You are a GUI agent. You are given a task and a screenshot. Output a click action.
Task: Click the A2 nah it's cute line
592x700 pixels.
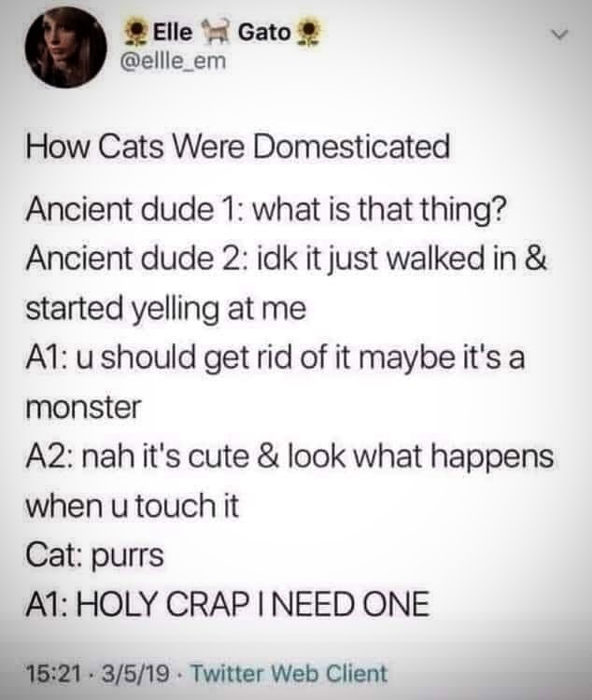(x=289, y=456)
